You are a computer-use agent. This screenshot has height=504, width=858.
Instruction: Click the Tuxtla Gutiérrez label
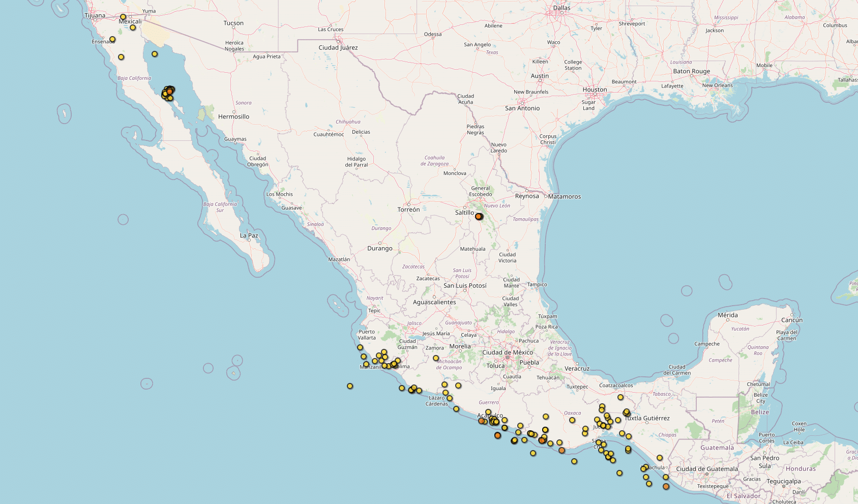[x=647, y=418]
